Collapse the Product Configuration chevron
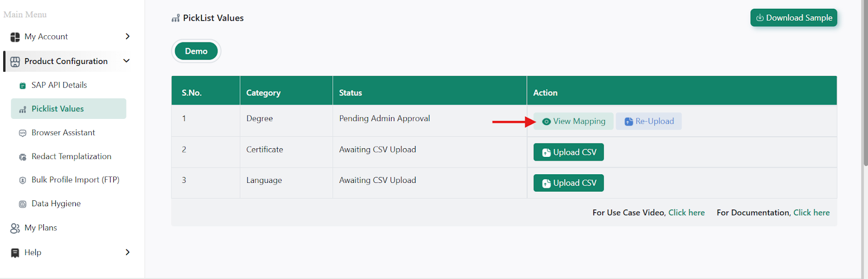 (126, 61)
